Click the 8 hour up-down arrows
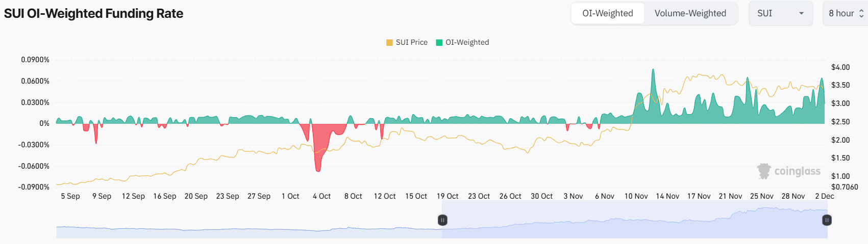The height and width of the screenshot is (244, 868). click(861, 13)
